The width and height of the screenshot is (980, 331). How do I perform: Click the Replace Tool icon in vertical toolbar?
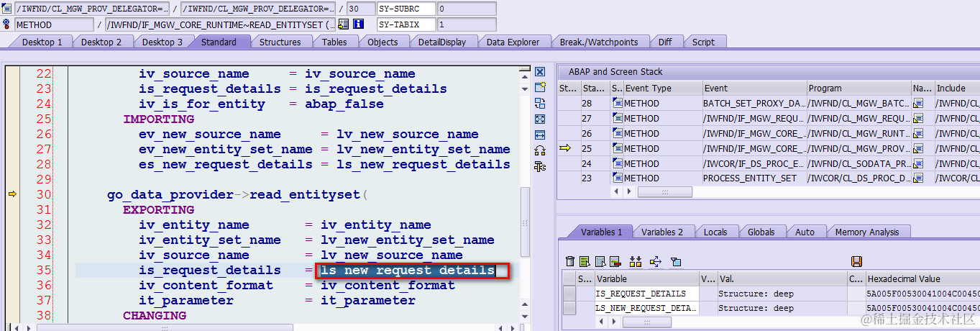pyautogui.click(x=540, y=104)
